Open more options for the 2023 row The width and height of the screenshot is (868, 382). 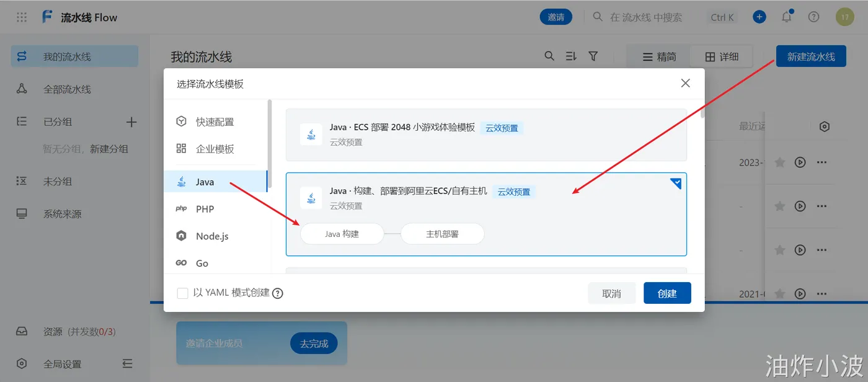click(822, 162)
